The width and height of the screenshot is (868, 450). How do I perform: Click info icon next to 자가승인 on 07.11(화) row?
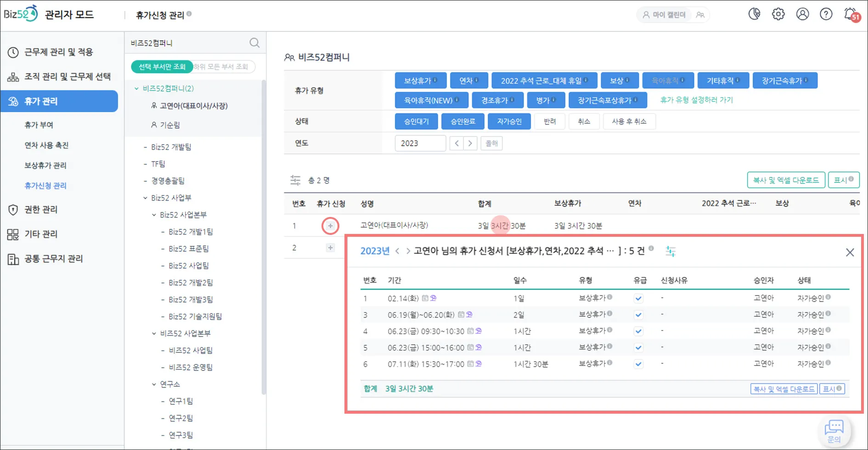coord(828,363)
